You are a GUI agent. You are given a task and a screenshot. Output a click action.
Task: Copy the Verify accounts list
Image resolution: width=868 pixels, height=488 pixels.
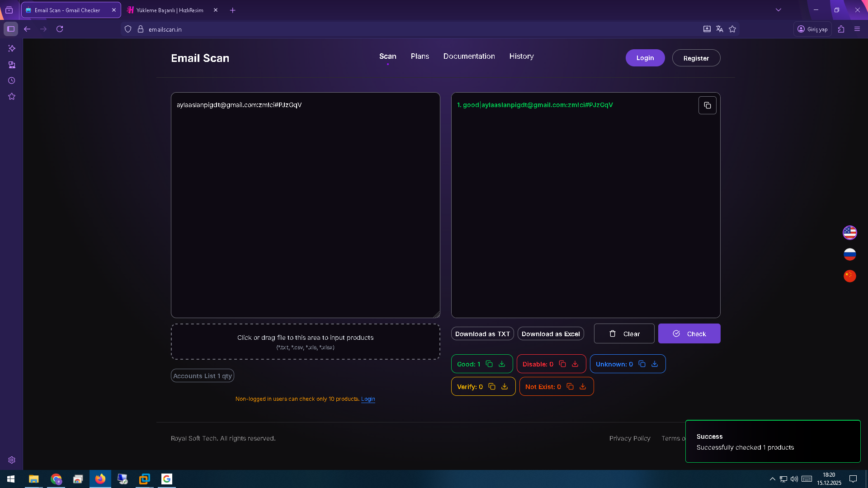[x=492, y=386]
